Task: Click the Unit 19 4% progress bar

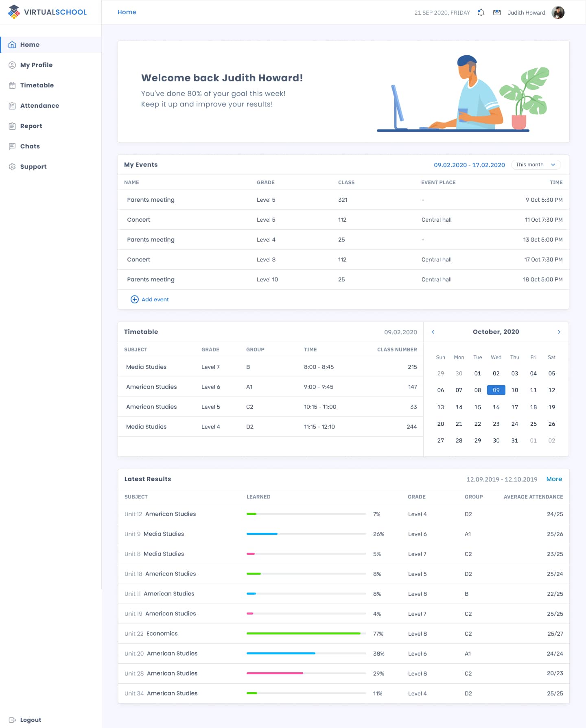Action: click(306, 614)
